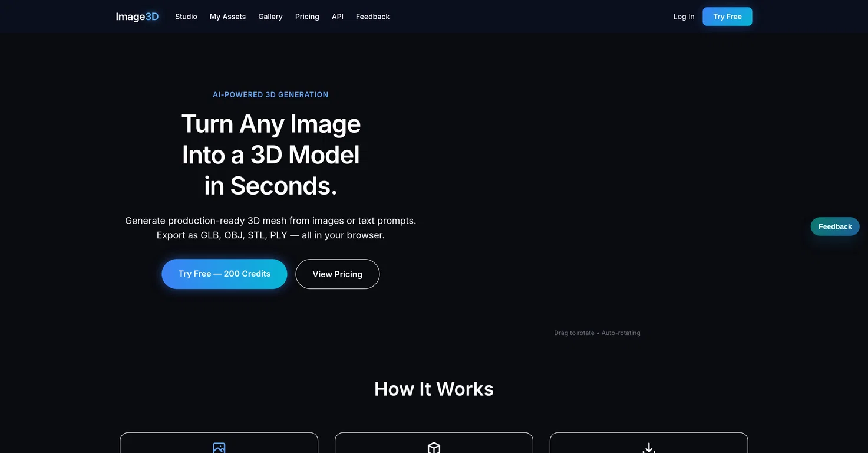Viewport: 868px width, 453px height.
Task: Select Pricing in the top navigation
Action: point(307,17)
